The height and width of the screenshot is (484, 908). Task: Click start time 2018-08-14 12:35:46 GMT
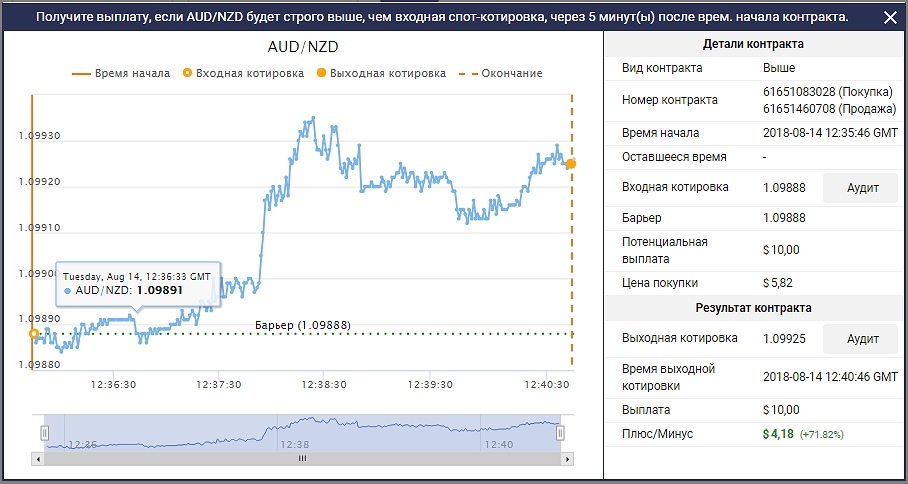coord(830,133)
